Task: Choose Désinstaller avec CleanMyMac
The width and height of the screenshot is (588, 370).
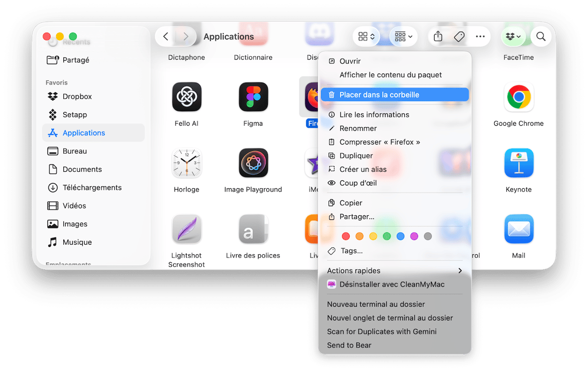Action: tap(395, 284)
